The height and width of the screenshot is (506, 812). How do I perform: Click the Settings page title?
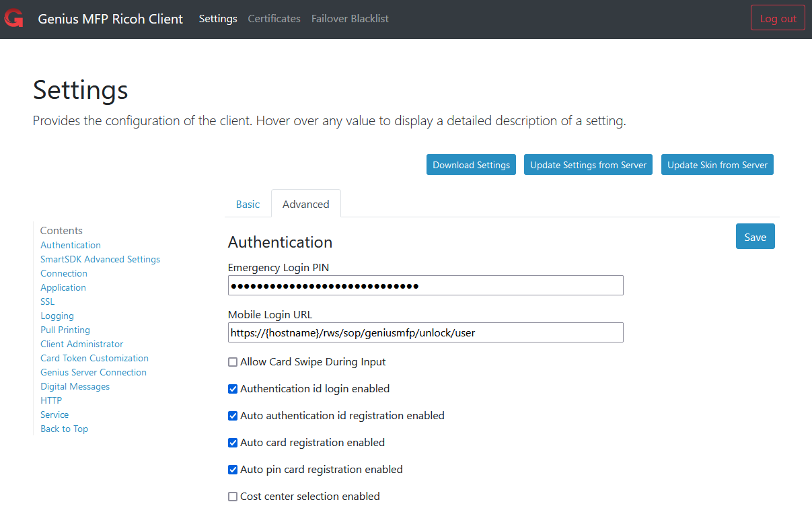coord(80,90)
